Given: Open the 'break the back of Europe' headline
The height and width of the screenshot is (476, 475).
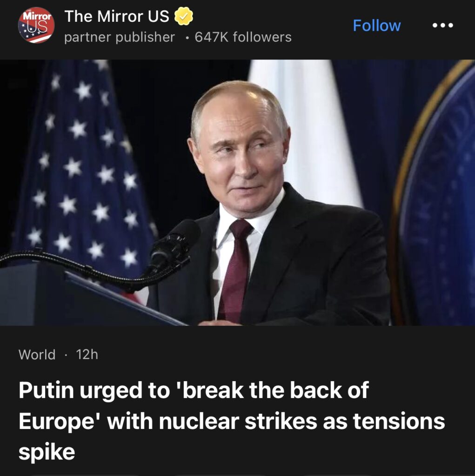Looking at the screenshot, I should 232,421.
